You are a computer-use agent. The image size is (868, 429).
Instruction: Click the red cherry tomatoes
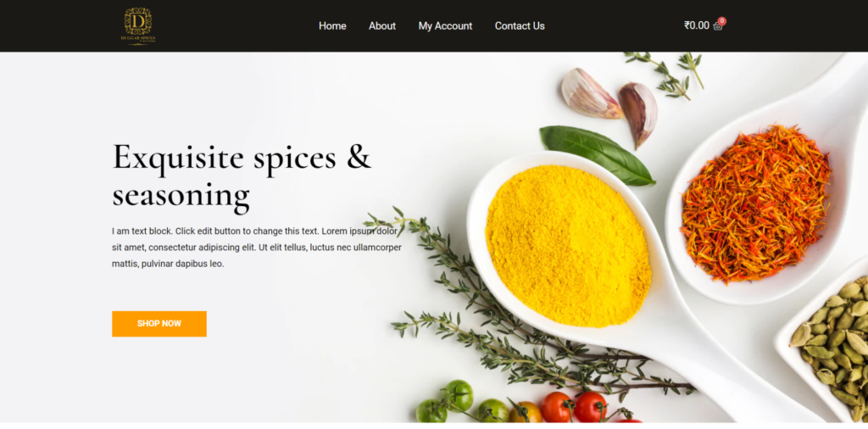point(574,407)
